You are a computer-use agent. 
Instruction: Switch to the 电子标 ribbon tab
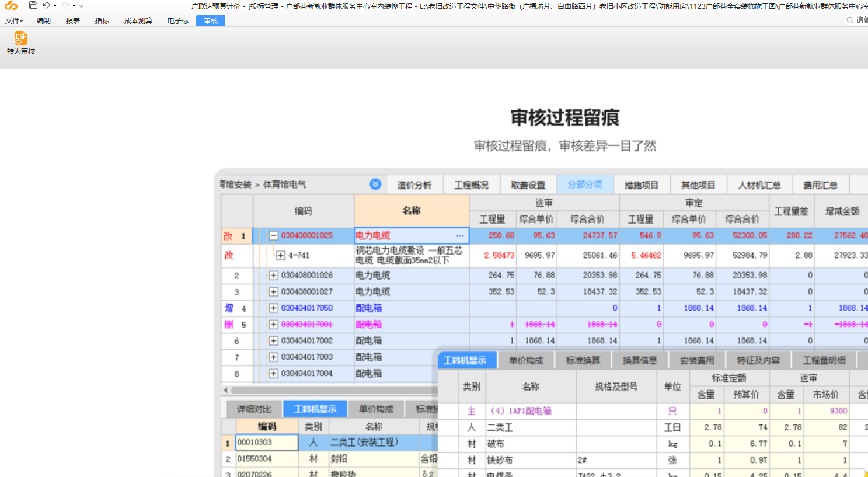pos(178,20)
